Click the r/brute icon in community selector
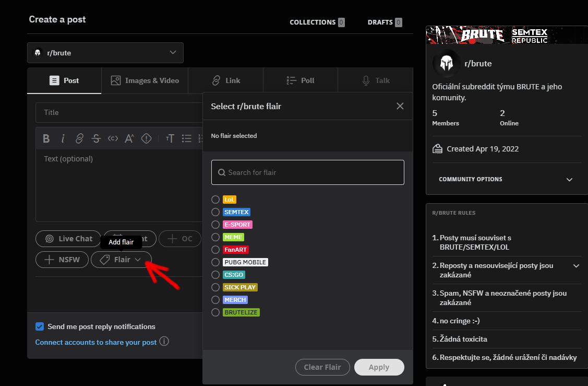 click(38, 53)
